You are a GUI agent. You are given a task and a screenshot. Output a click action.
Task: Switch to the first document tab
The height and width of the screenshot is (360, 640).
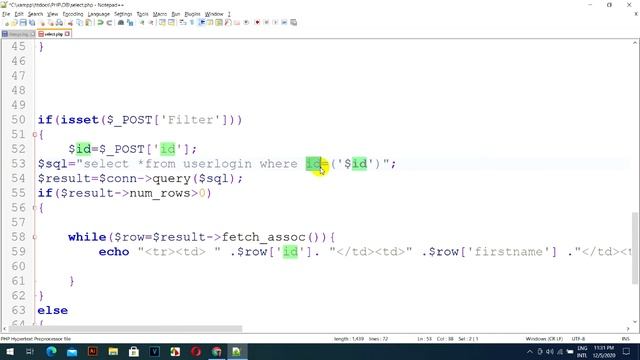click(18, 34)
